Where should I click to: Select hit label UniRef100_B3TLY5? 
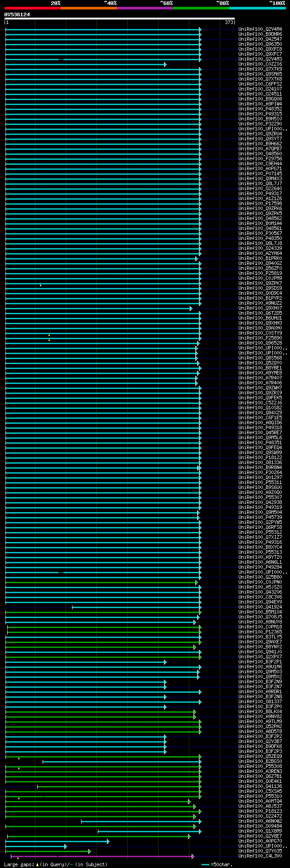[x=261, y=637]
